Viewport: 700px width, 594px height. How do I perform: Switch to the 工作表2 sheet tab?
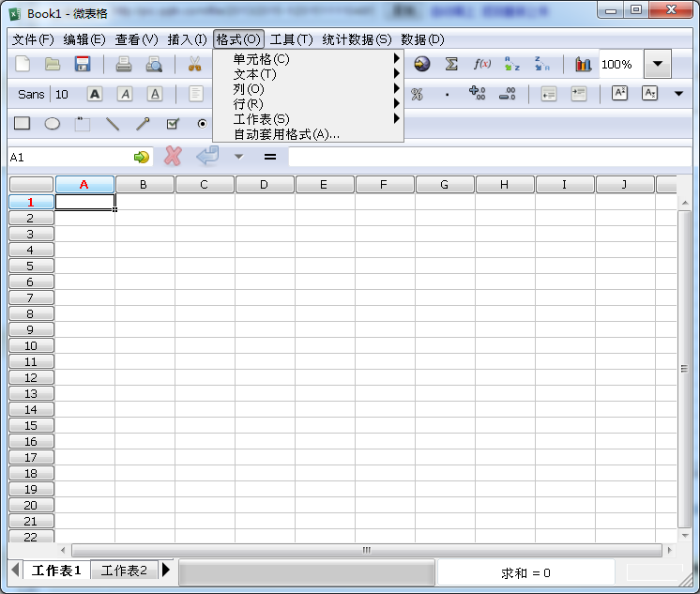pyautogui.click(x=124, y=571)
